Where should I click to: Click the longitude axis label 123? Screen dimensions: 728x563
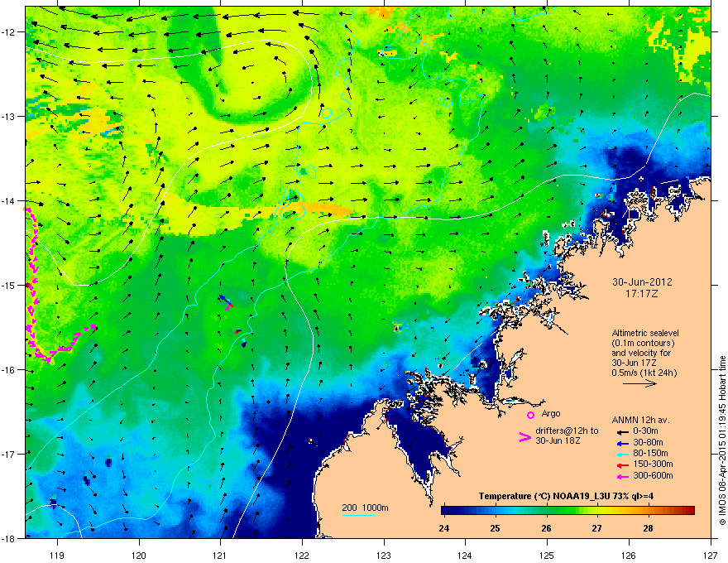click(x=384, y=555)
